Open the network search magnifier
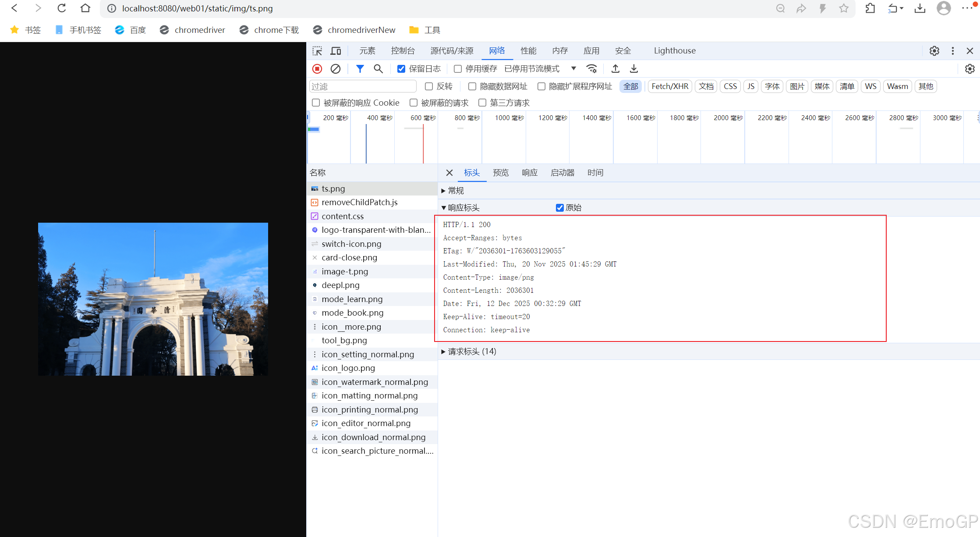The image size is (980, 537). 378,69
